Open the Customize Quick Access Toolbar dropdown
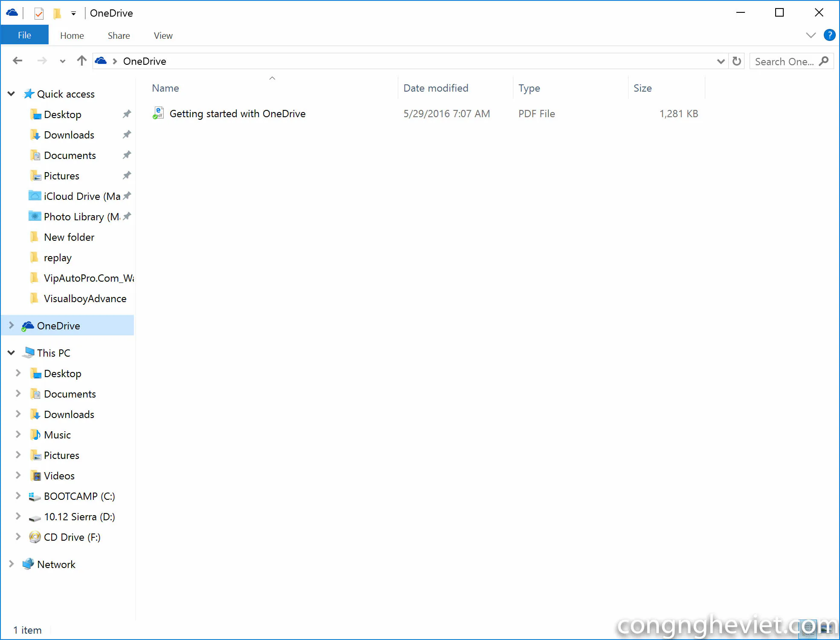This screenshot has width=840, height=640. pyautogui.click(x=73, y=14)
